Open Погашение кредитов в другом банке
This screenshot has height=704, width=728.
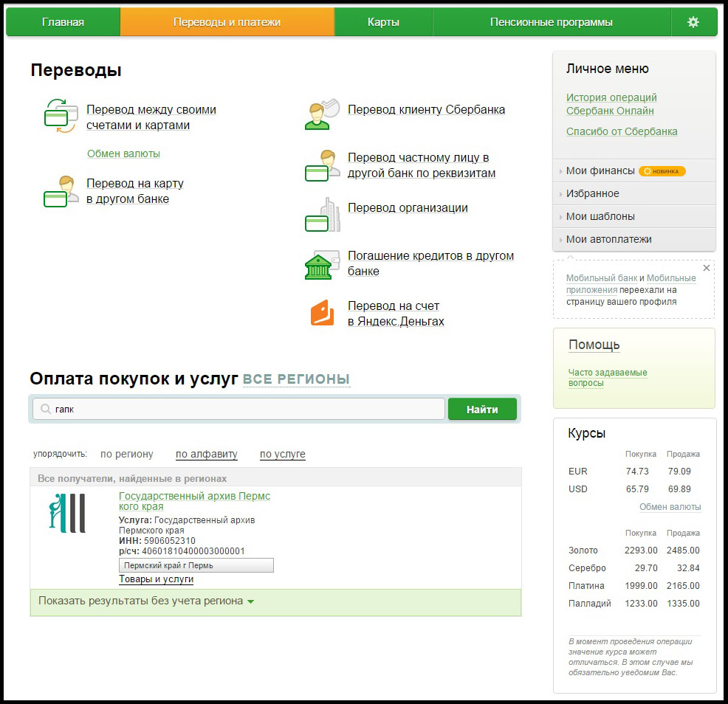[x=430, y=263]
